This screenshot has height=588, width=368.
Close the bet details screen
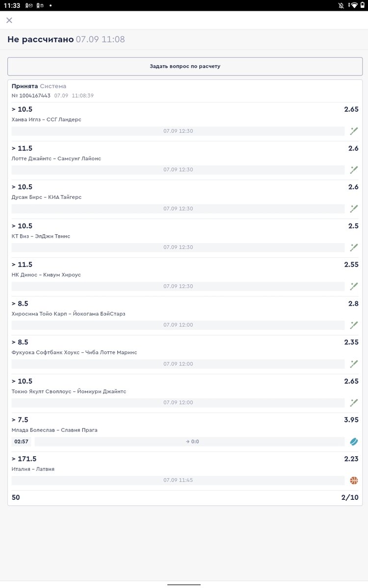pyautogui.click(x=9, y=20)
